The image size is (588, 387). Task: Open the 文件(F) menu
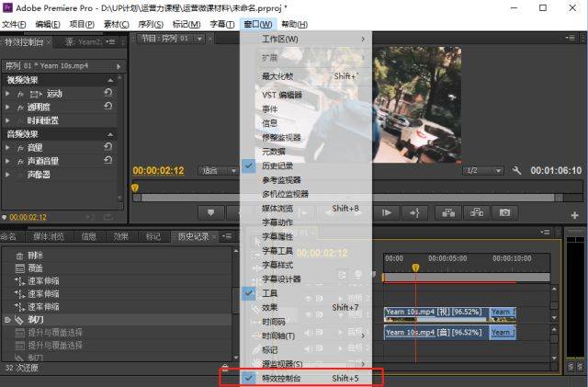14,25
